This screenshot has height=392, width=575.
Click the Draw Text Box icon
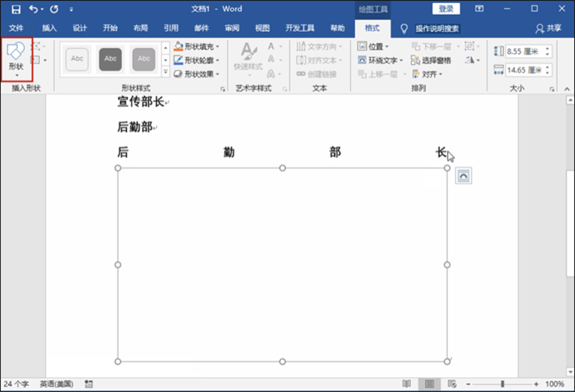pyautogui.click(x=36, y=60)
